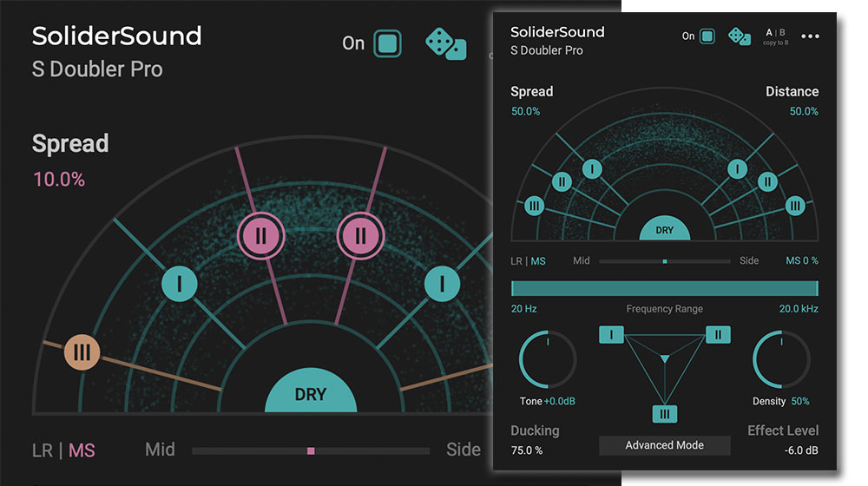Select right teal voice I node in large view
The width and height of the screenshot is (868, 486).
442,284
